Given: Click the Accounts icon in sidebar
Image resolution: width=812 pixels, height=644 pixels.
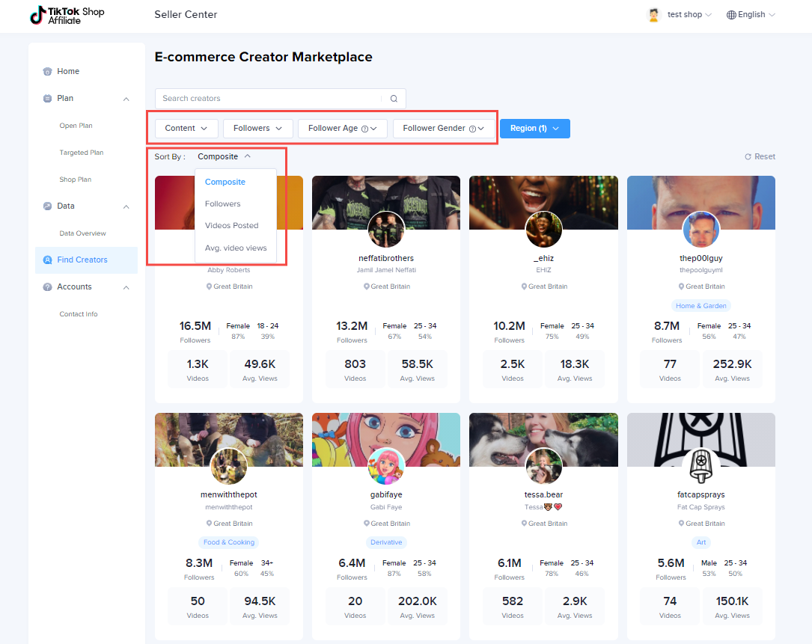Looking at the screenshot, I should point(48,286).
